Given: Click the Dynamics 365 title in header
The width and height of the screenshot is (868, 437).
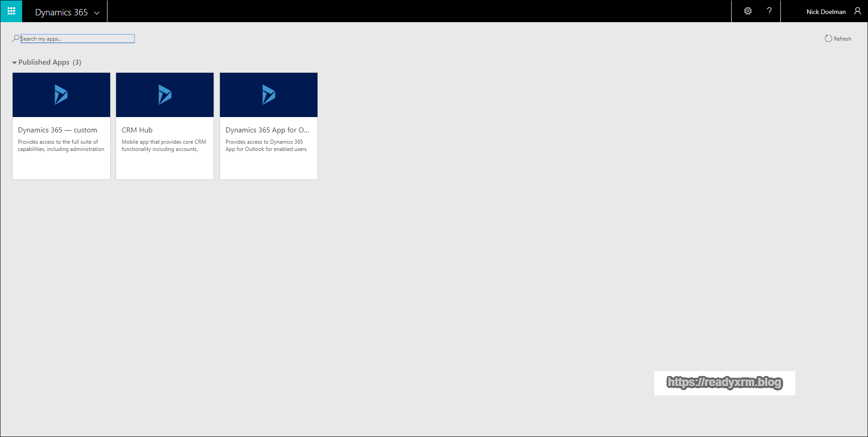Looking at the screenshot, I should click(x=61, y=12).
